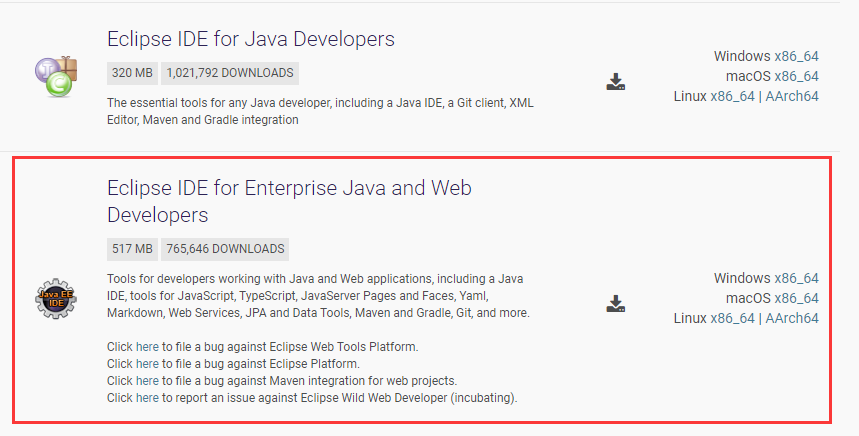859x436 pixels.
Task: Download Windows x86_64 for Java Developers
Action: click(x=796, y=56)
